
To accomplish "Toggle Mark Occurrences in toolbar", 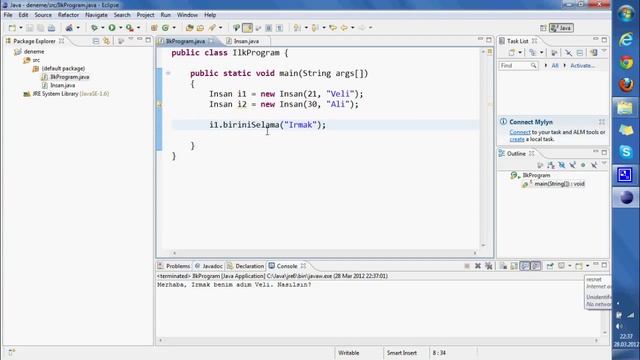I will (247, 28).
